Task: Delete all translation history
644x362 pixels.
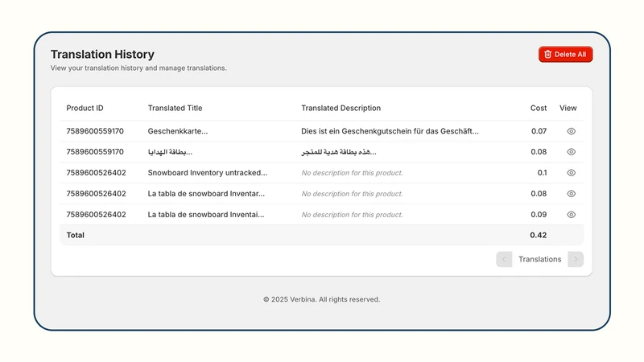Action: pyautogui.click(x=565, y=54)
